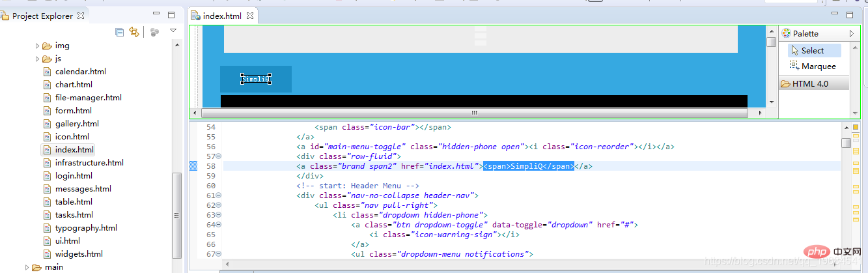Screen dimensions: 868x273
Task: Minimize the Project Explorer panel
Action: point(156,14)
